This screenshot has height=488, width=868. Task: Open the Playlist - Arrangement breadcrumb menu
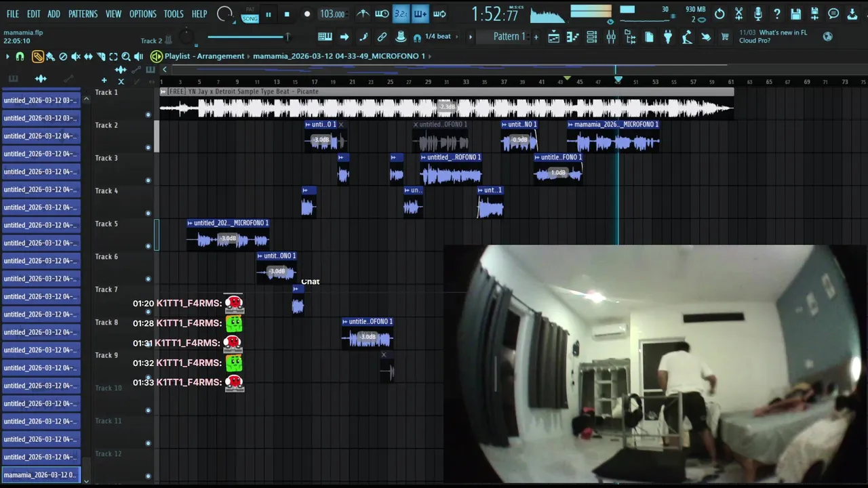click(203, 56)
